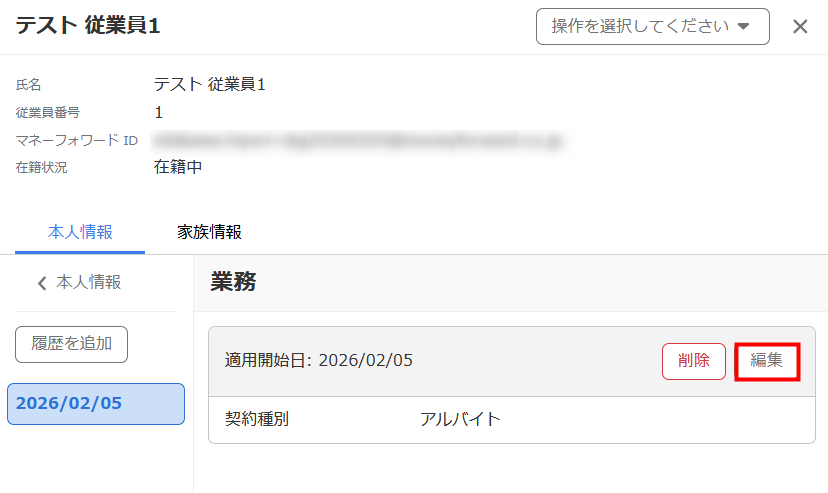Click the 編集 button

click(x=767, y=361)
